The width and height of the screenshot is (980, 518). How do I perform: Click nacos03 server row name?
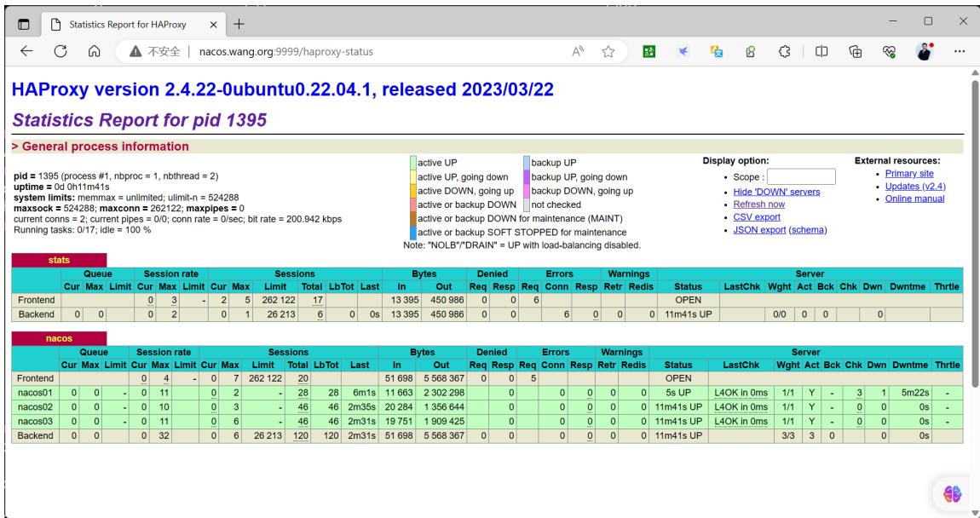[36, 421]
